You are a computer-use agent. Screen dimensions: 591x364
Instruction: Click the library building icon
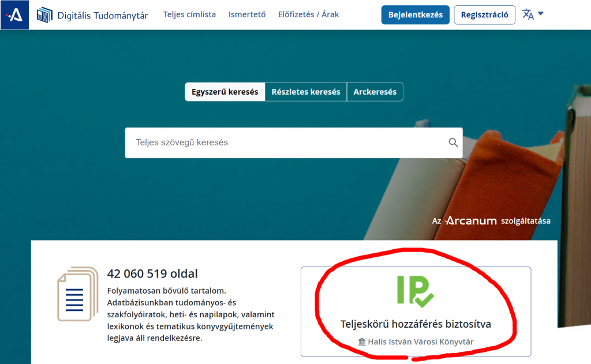(361, 342)
